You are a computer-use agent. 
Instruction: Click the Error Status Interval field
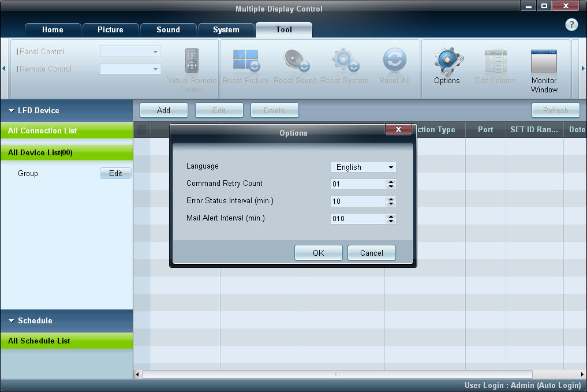tap(358, 201)
